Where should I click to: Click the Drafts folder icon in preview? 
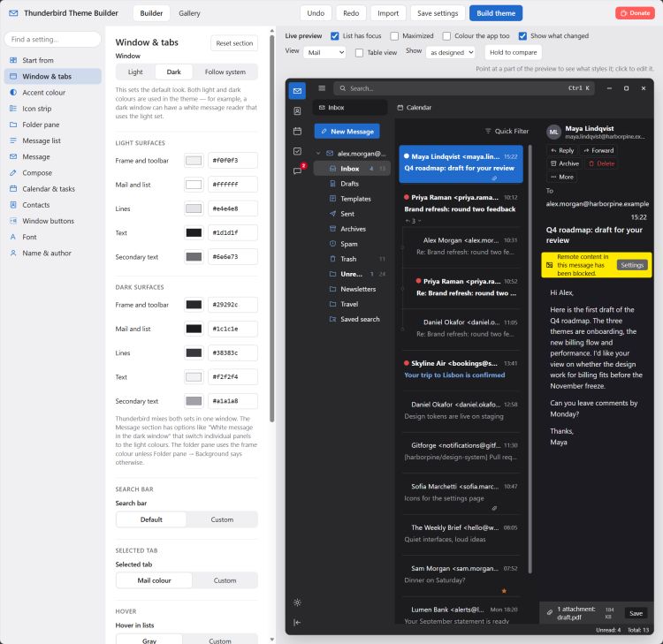pos(332,184)
